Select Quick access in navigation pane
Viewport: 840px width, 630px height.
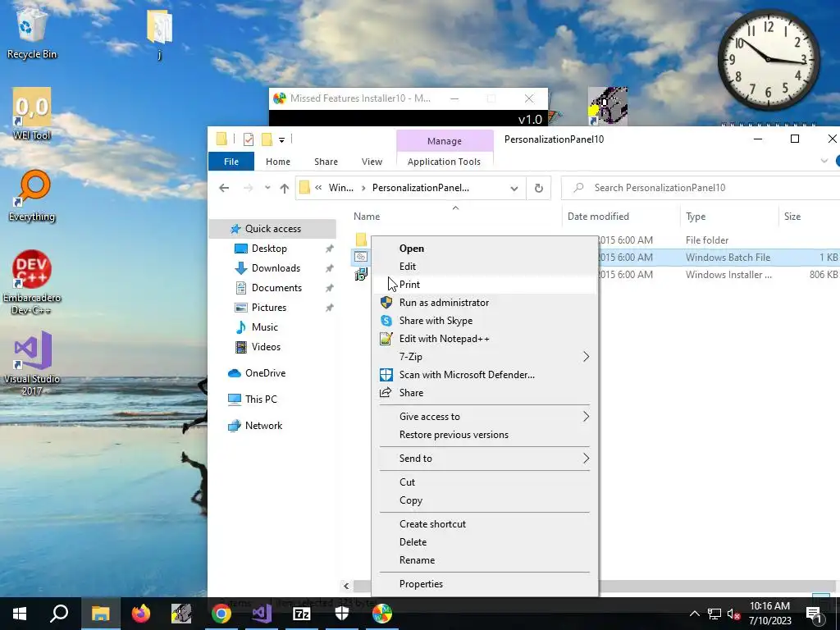(x=272, y=229)
